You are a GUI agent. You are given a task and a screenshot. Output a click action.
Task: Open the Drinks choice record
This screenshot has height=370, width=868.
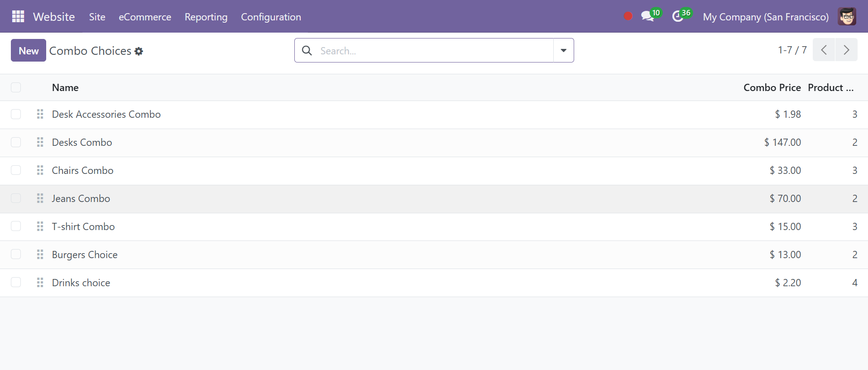81,283
